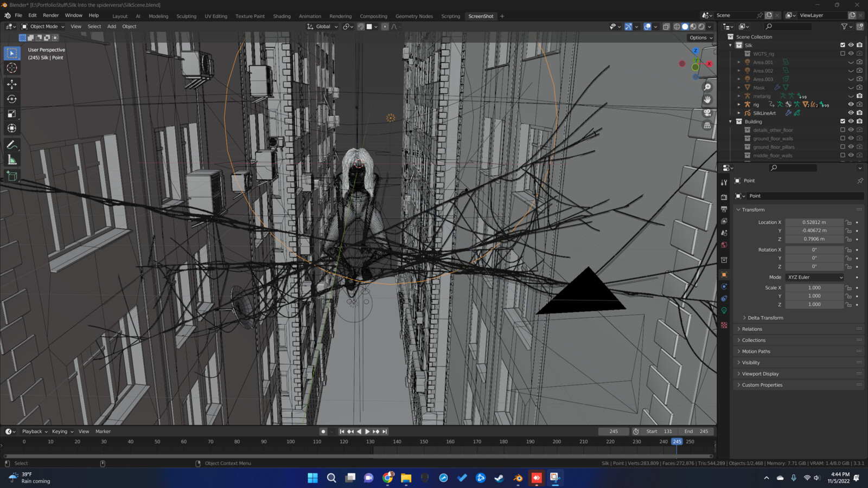Disable camera render visibility for metarig
This screenshot has width=868, height=488.
859,95
